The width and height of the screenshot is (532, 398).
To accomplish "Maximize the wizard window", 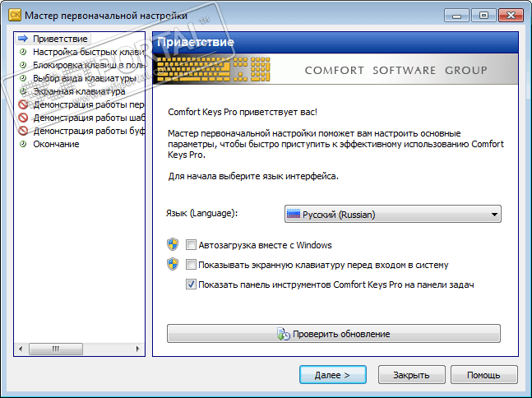I will pos(483,16).
